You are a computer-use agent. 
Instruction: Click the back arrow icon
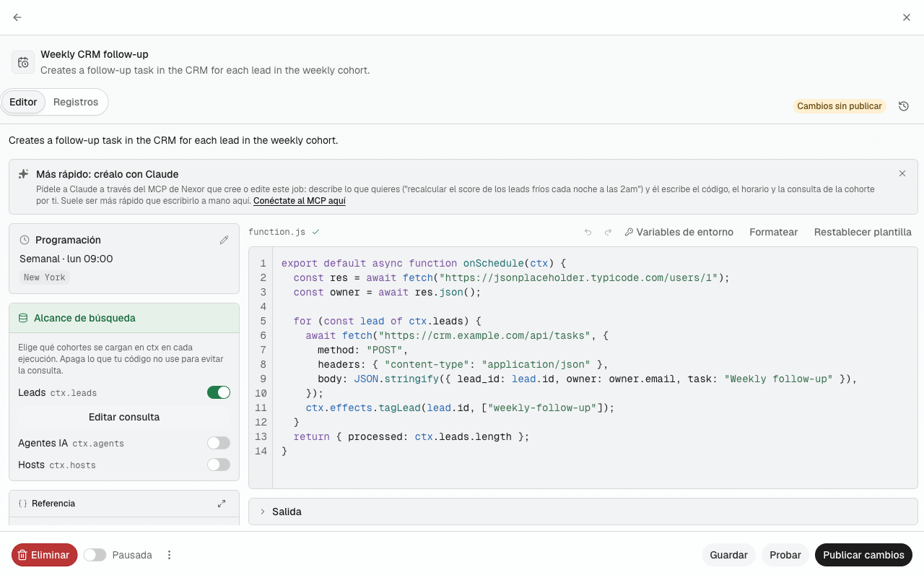click(x=17, y=17)
